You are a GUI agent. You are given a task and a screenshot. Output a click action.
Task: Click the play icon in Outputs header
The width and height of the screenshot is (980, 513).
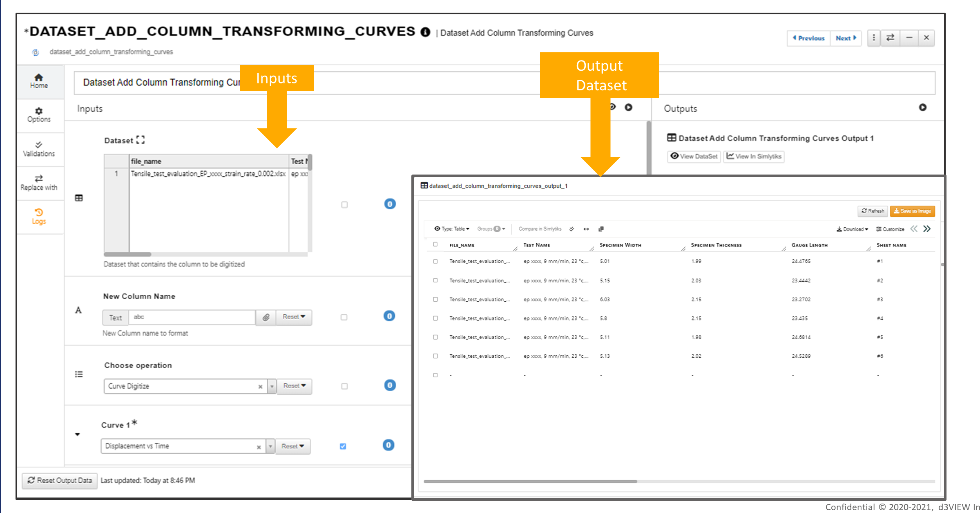coord(922,108)
